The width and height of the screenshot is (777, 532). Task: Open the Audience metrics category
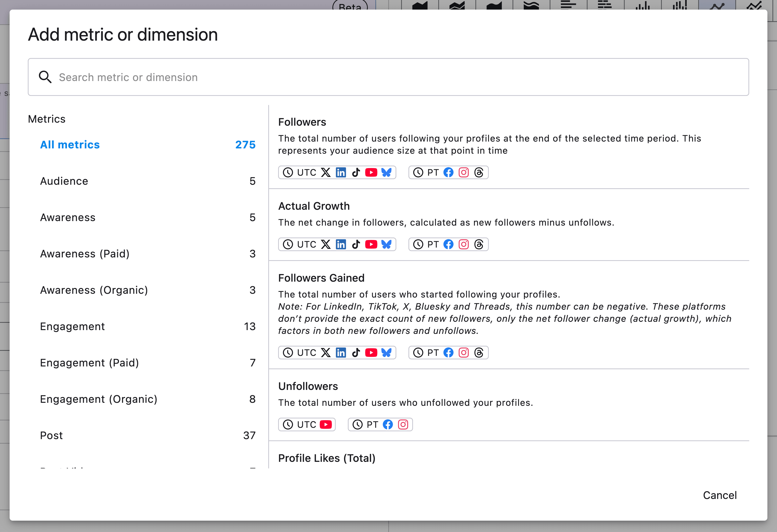[x=148, y=181]
